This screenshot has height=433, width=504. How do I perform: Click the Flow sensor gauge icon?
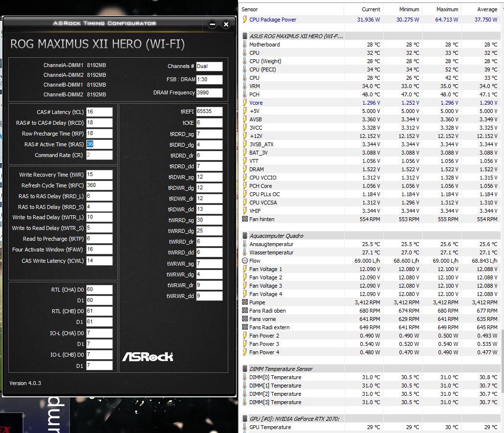pos(245,261)
